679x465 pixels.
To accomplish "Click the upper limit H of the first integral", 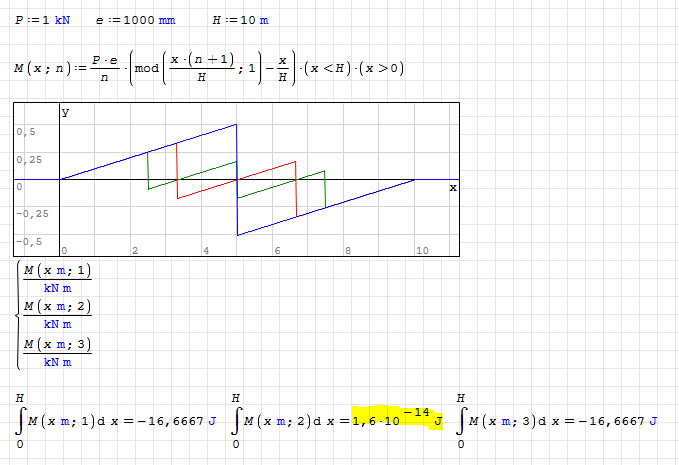I will click(19, 398).
